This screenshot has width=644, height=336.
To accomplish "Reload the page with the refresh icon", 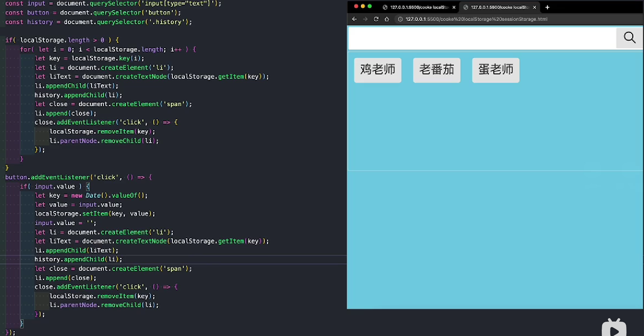I will coord(376,19).
